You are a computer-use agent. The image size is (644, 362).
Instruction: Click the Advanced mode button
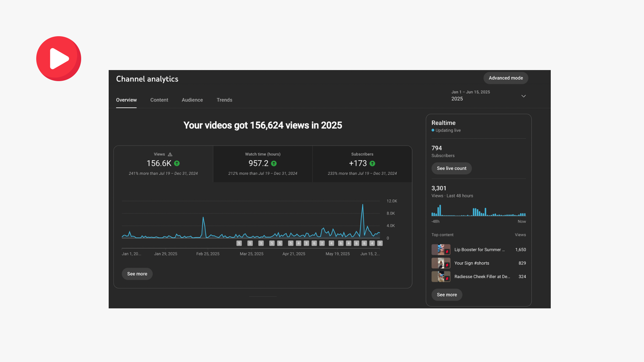(x=505, y=78)
